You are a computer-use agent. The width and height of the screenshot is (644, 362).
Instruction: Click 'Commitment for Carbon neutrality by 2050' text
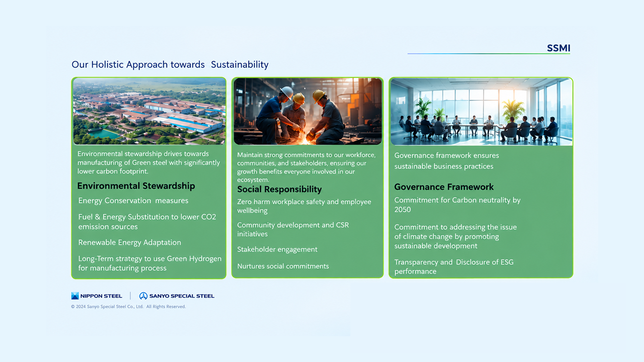click(x=457, y=204)
